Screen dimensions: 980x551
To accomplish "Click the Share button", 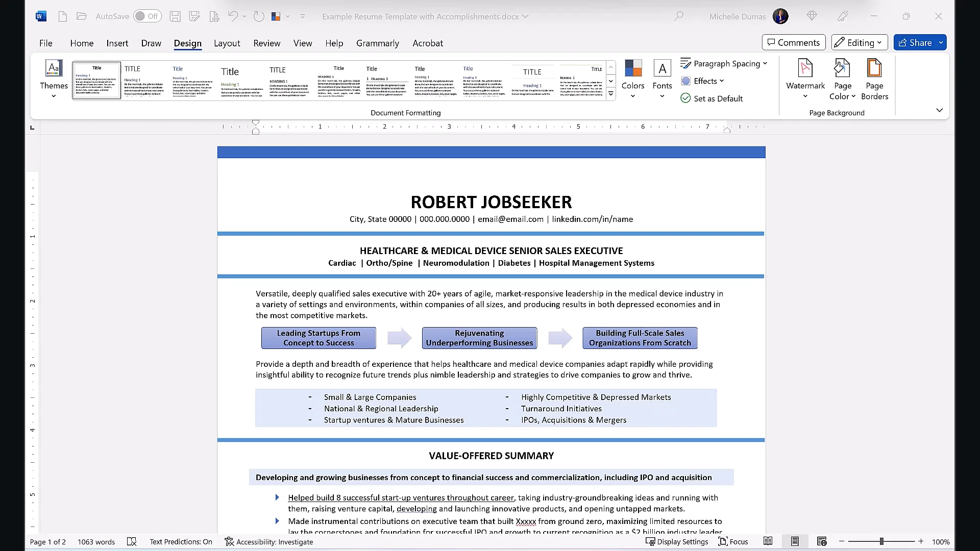I will [x=915, y=42].
